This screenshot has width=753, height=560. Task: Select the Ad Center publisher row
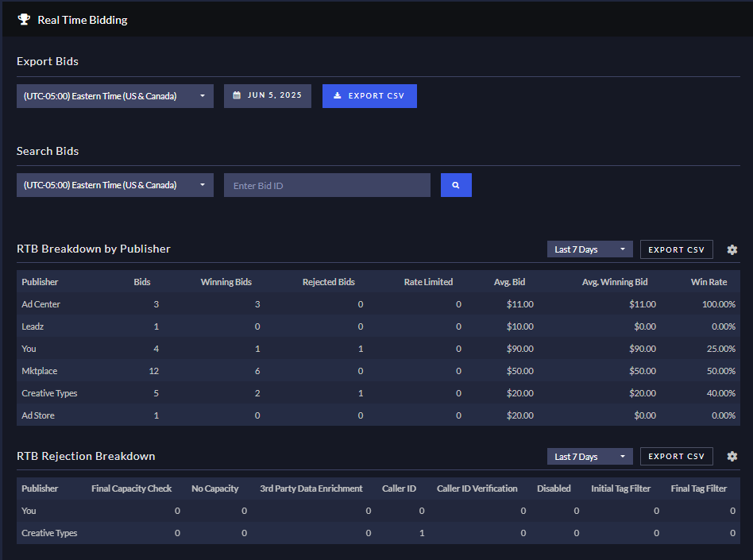pyautogui.click(x=378, y=304)
